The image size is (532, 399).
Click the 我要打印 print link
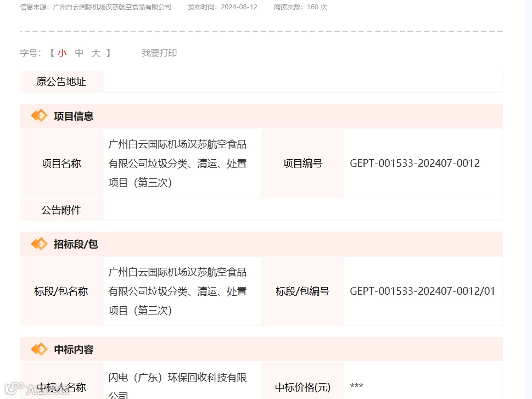159,53
